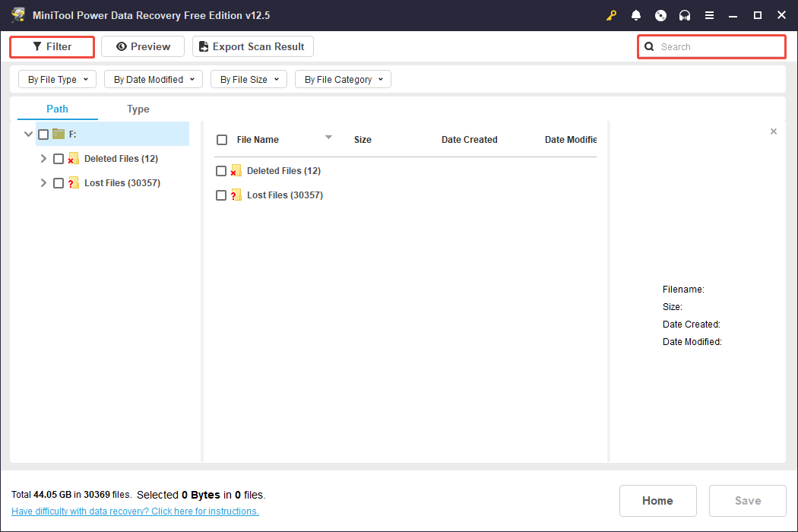This screenshot has width=798, height=532.
Task: Open the data recovery instructions link
Action: tap(135, 511)
